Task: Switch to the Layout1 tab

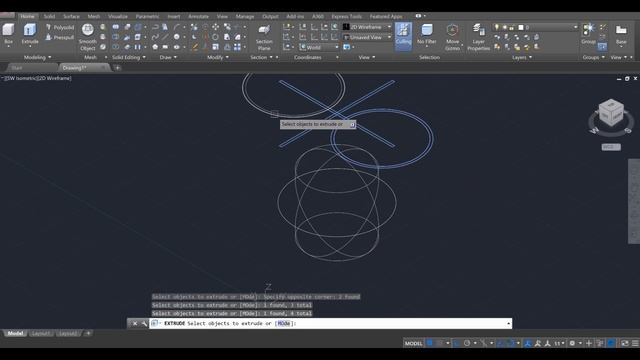Action: click(x=40, y=333)
